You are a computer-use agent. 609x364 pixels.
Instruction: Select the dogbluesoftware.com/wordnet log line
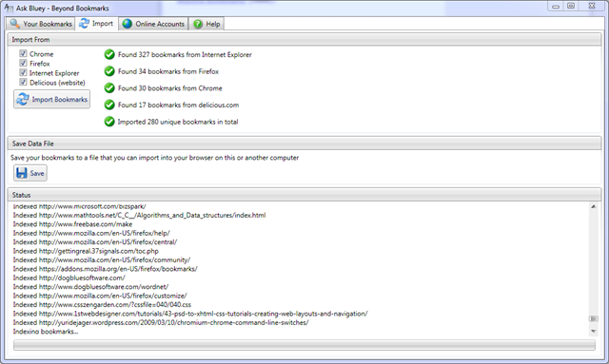pyautogui.click(x=90, y=286)
